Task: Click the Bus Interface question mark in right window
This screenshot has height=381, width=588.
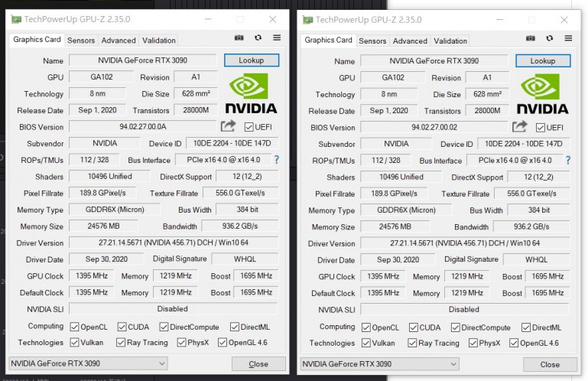Action: click(568, 161)
